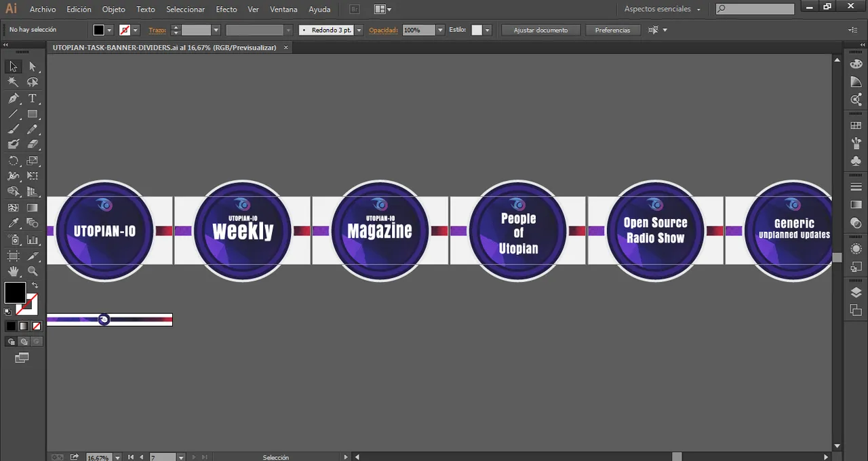Select the Selection (black arrow) tool
Viewport: 868px width, 461px height.
coord(13,66)
